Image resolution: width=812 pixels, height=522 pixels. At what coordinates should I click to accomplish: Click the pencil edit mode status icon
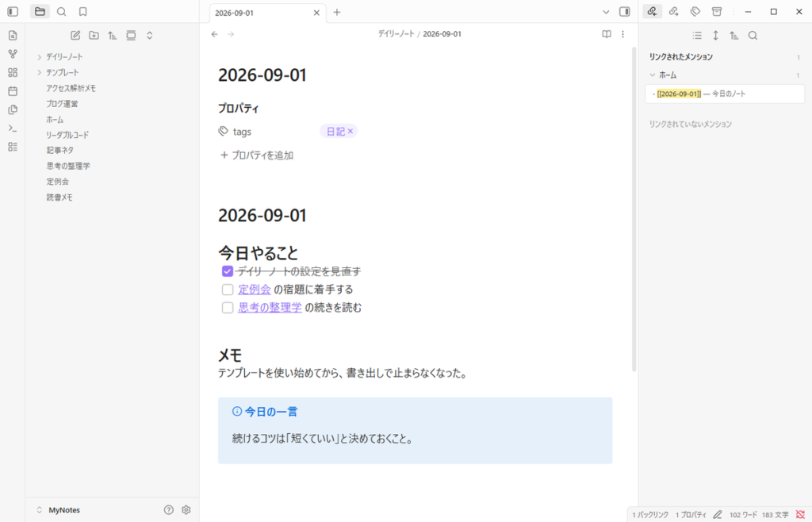tap(717, 514)
